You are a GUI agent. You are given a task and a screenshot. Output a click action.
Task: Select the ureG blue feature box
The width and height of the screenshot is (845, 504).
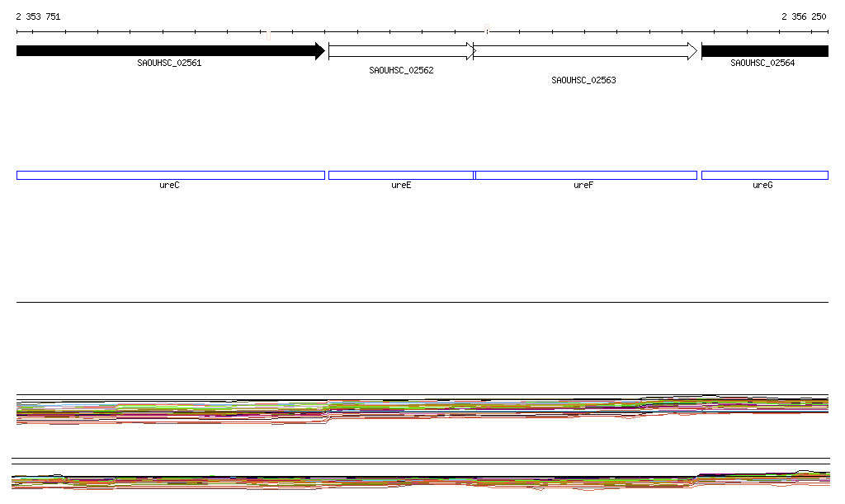764,175
